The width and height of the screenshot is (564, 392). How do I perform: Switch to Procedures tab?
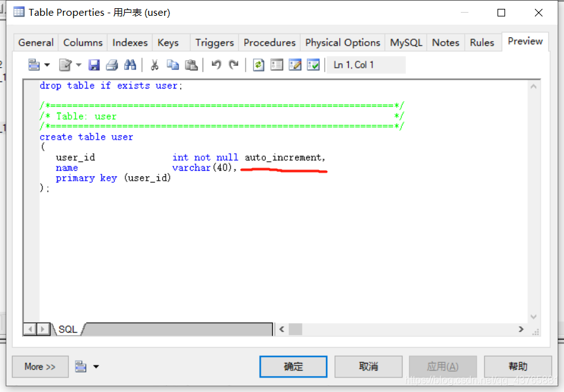[270, 43]
